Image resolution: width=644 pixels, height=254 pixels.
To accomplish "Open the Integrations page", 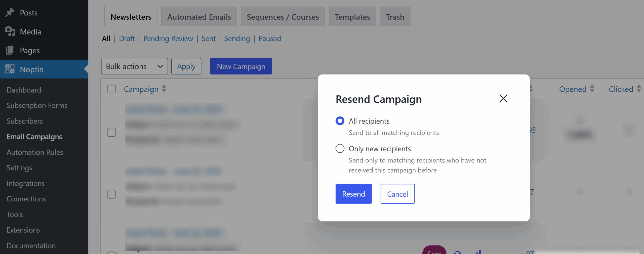I will click(26, 183).
